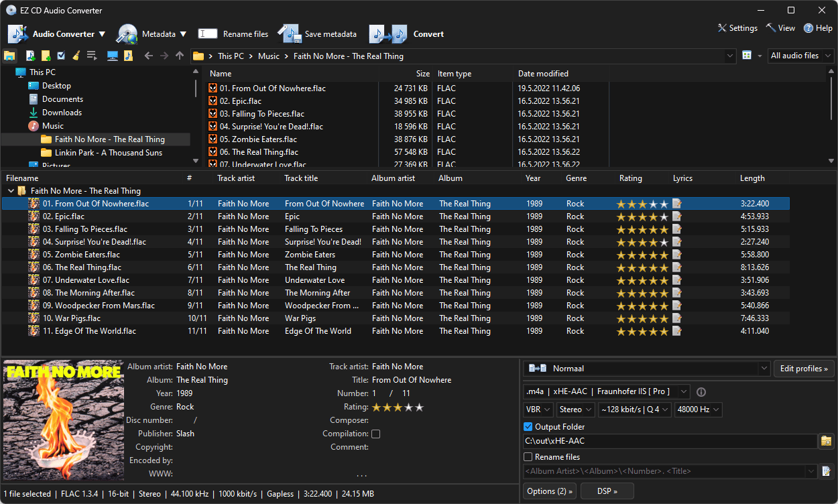Click the clean-up broom icon
The image size is (838, 504).
tap(77, 56)
